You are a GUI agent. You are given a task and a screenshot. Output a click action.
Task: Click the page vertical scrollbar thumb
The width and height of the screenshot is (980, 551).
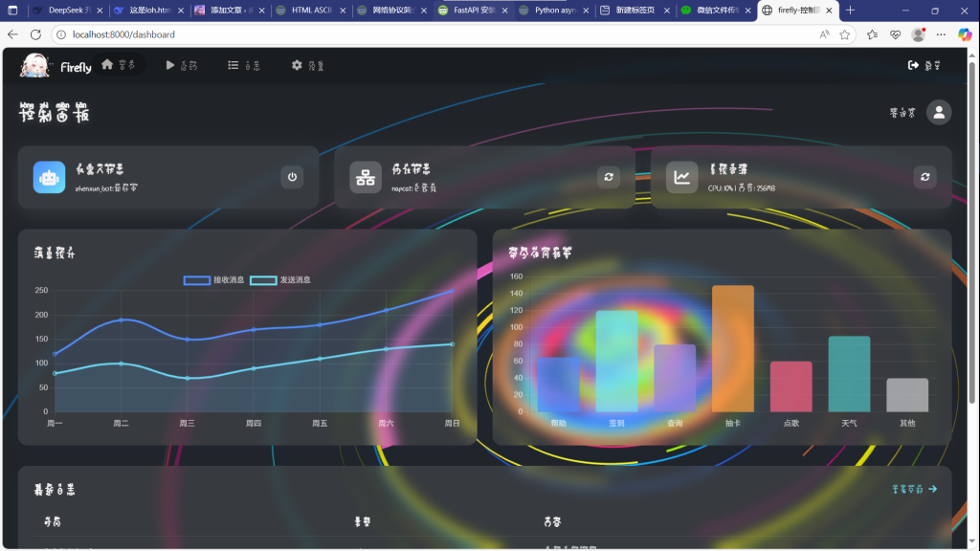971,231
